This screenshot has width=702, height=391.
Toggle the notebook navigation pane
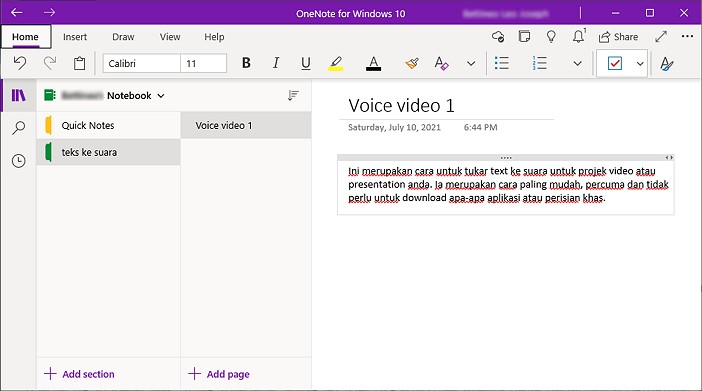(x=18, y=95)
